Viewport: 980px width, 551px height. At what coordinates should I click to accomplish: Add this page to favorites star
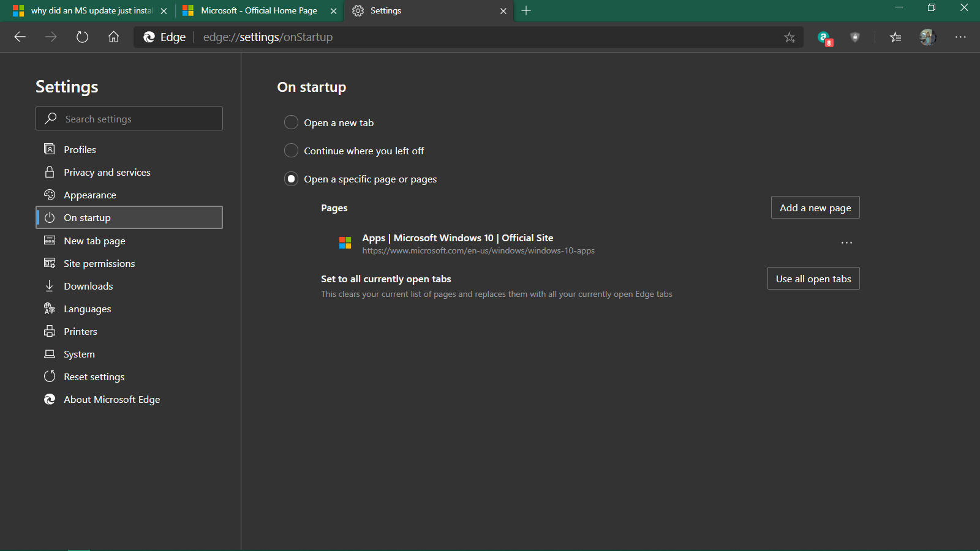[790, 37]
